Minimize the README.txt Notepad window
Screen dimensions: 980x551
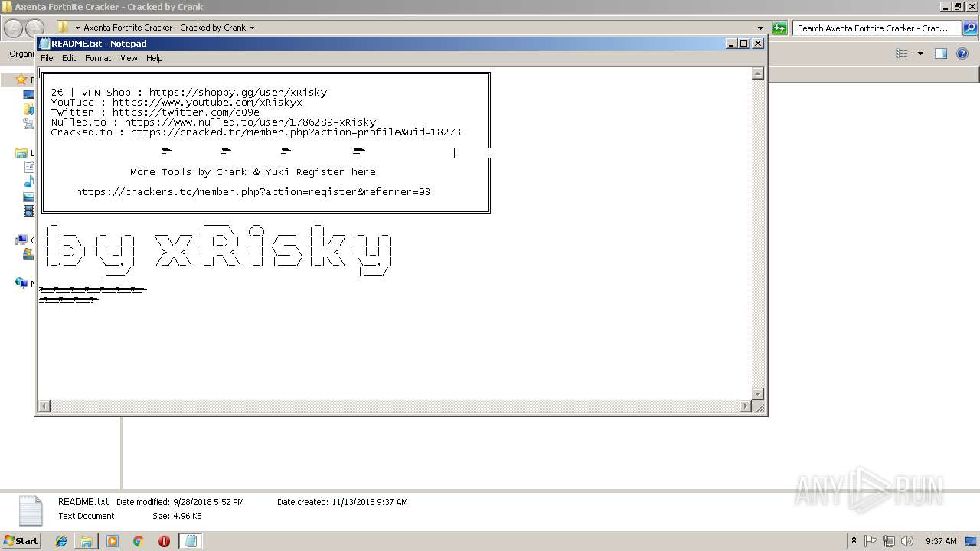(730, 44)
